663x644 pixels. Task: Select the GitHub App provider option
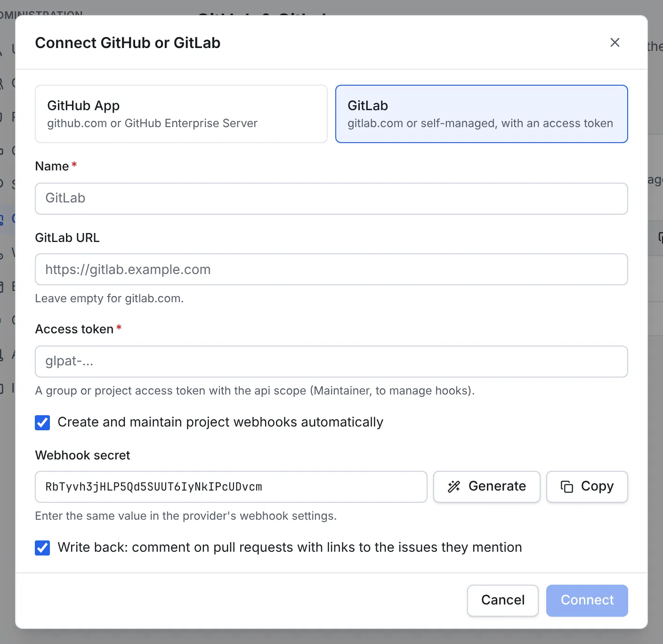(x=181, y=114)
